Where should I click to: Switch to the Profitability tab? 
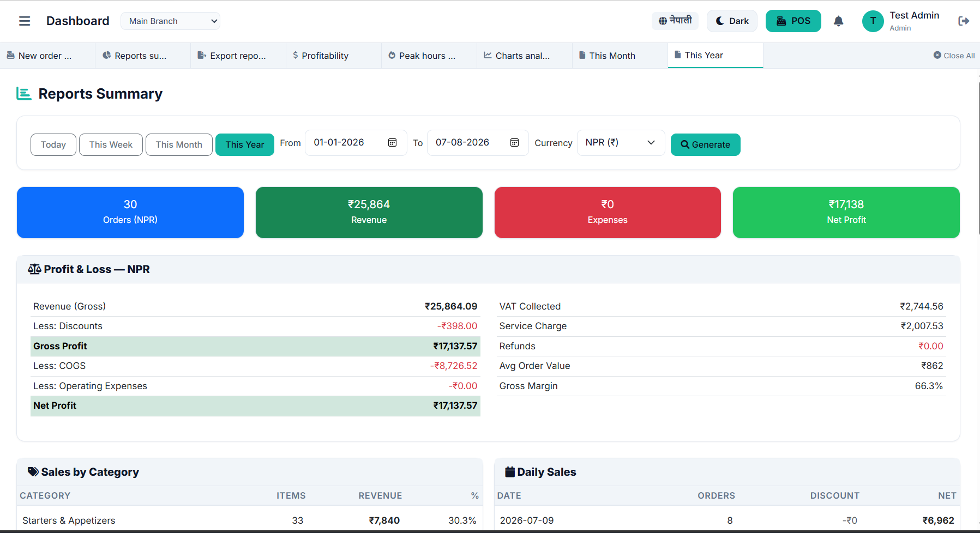click(334, 56)
